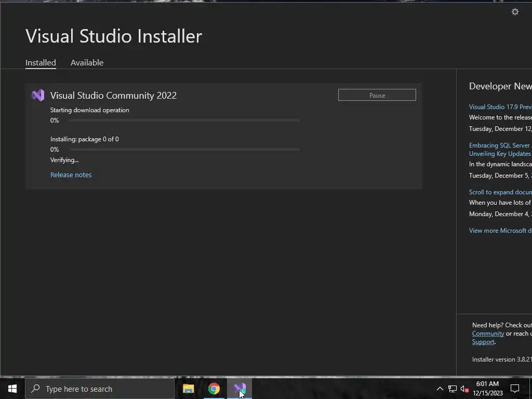Click the Installing: package 0 of 0 text
This screenshot has height=399, width=532.
point(85,139)
